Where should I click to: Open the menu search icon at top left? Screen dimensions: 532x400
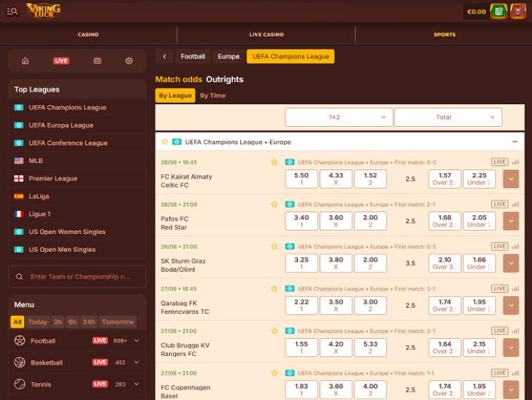pyautogui.click(x=11, y=11)
